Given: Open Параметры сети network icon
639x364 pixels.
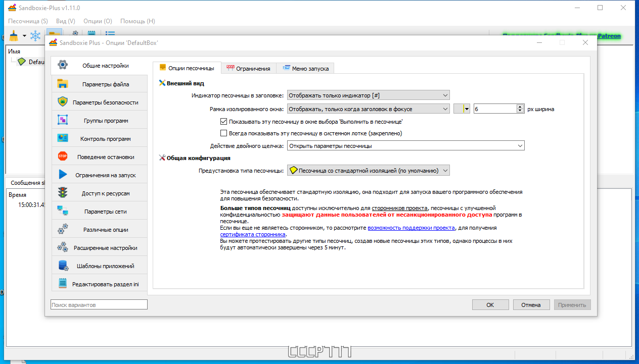Looking at the screenshot, I should tap(63, 211).
